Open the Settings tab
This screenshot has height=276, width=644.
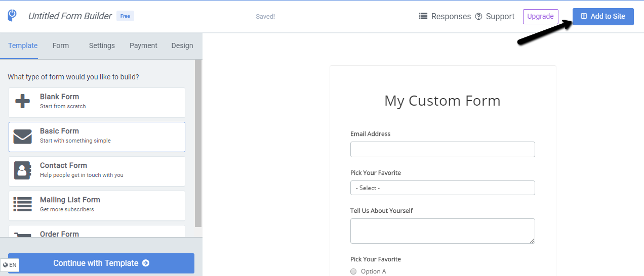102,45
